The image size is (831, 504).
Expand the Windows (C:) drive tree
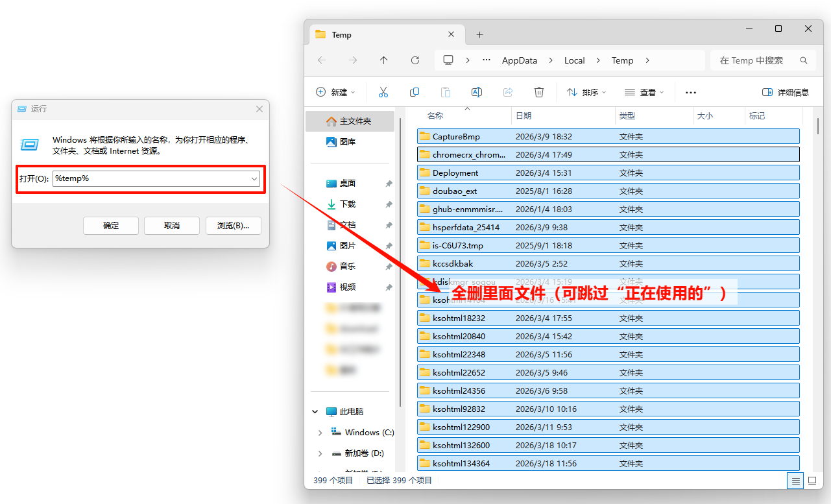coord(320,433)
